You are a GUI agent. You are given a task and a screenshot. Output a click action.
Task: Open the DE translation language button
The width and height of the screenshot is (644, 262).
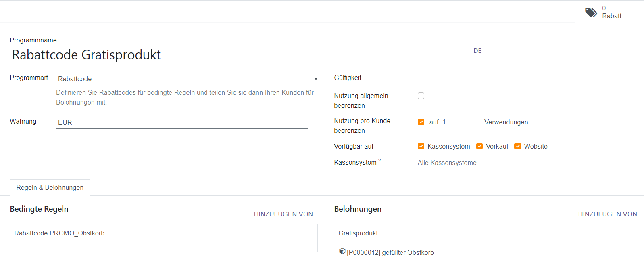pyautogui.click(x=477, y=51)
